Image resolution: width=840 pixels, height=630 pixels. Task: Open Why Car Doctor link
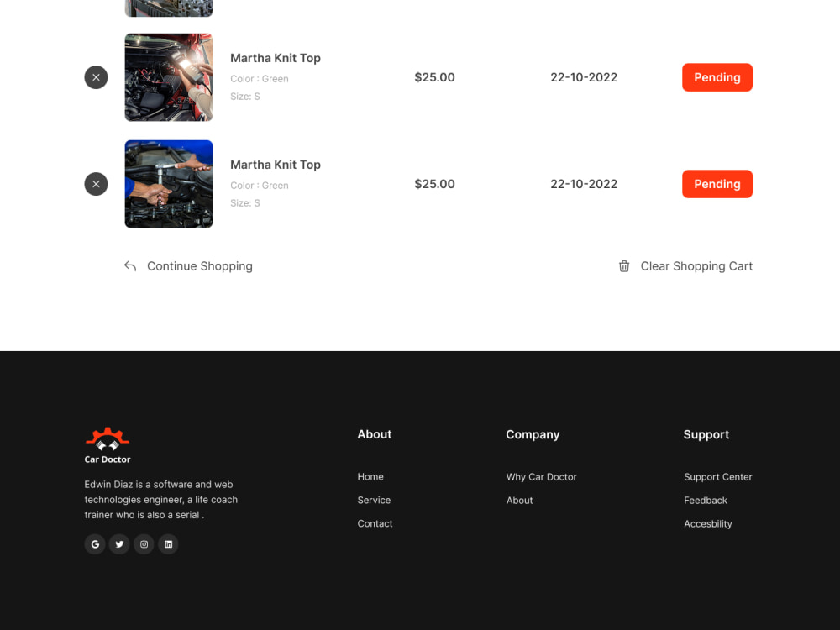(x=541, y=477)
